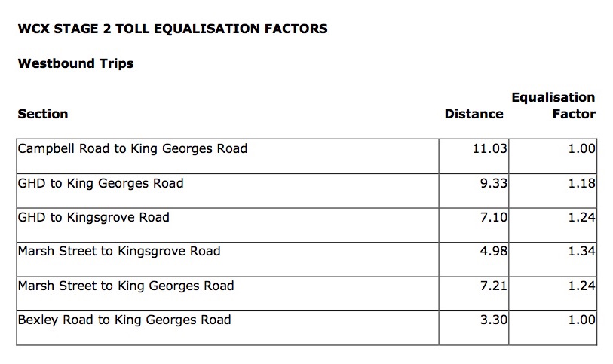Click the Westbound Trips heading

(x=75, y=63)
